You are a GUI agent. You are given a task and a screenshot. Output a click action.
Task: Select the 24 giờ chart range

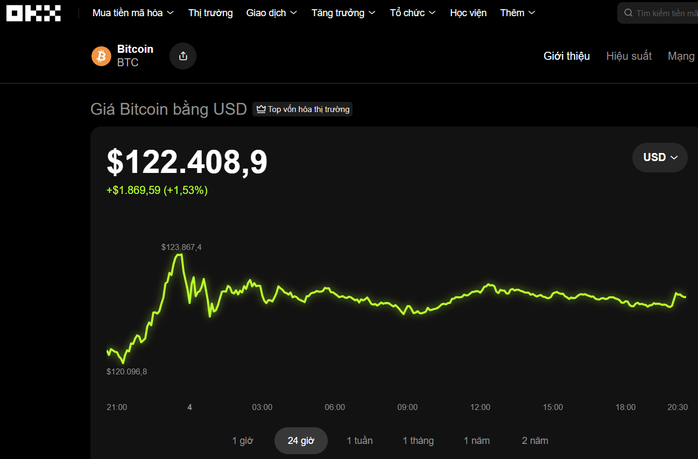coord(301,440)
